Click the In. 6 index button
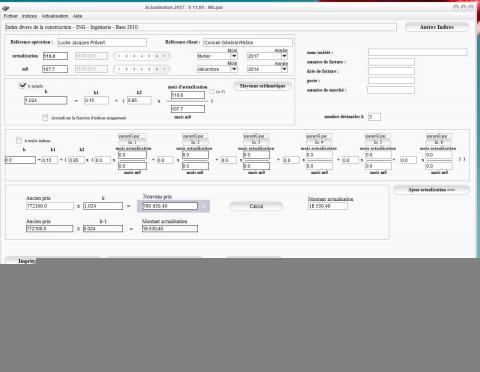Viewport: 480px width, 372px height. [439, 142]
